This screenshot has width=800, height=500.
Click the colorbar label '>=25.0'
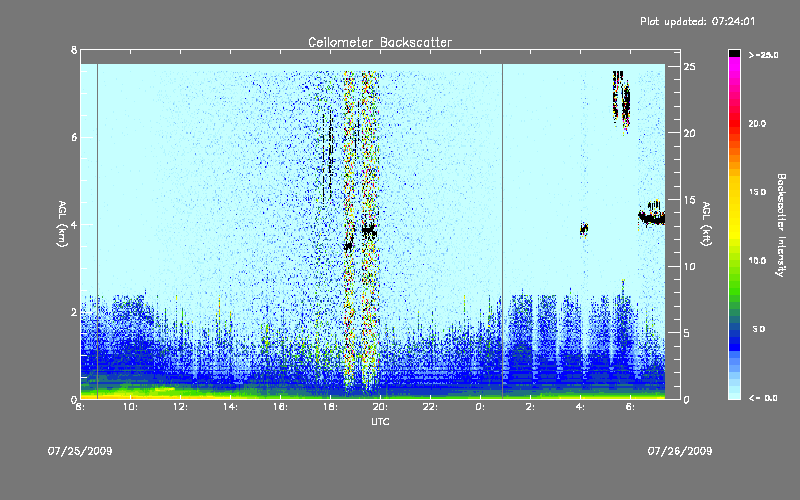pos(763,55)
